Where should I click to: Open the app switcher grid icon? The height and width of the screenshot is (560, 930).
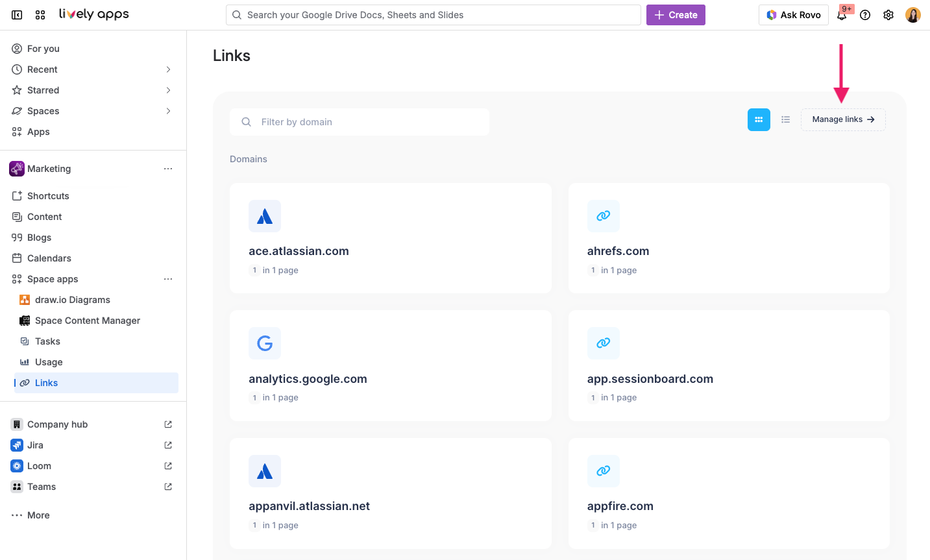coord(40,14)
